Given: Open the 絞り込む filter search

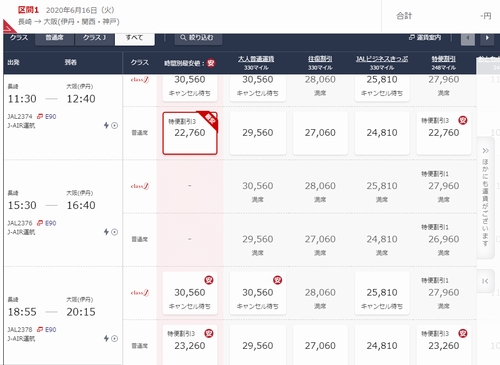Looking at the screenshot, I should tap(198, 38).
